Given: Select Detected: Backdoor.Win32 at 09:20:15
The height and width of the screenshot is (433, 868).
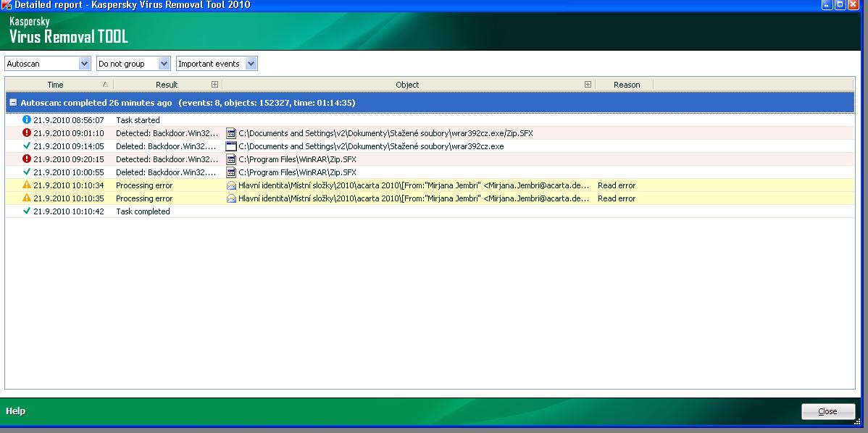Looking at the screenshot, I should pos(167,159).
